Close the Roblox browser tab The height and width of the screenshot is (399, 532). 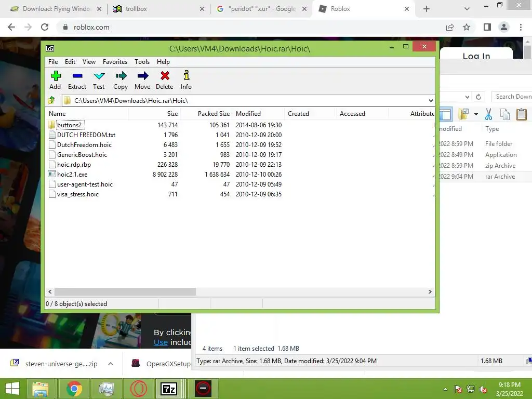[406, 9]
